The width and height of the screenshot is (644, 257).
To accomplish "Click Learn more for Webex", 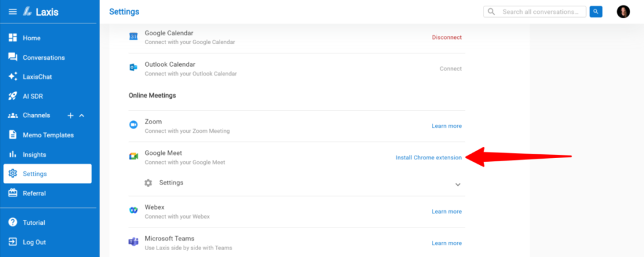I will 447,212.
